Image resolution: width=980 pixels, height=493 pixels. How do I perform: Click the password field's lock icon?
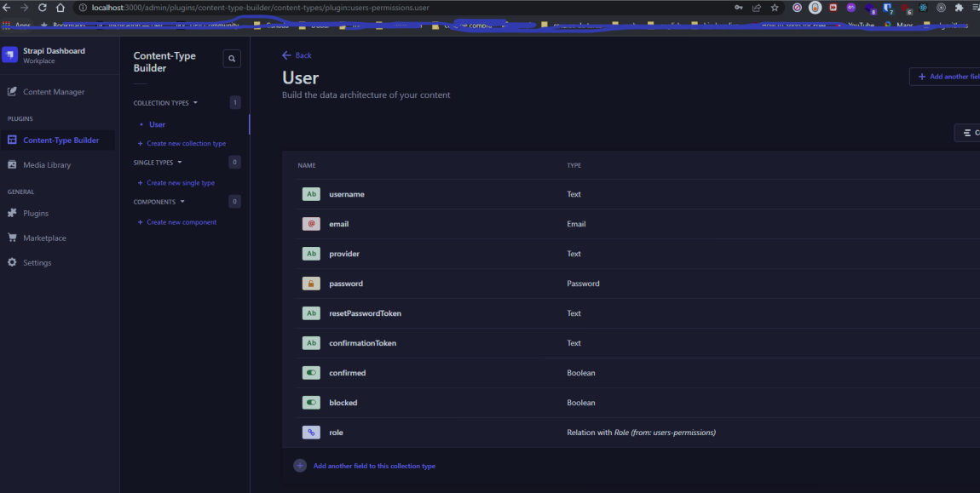click(310, 283)
